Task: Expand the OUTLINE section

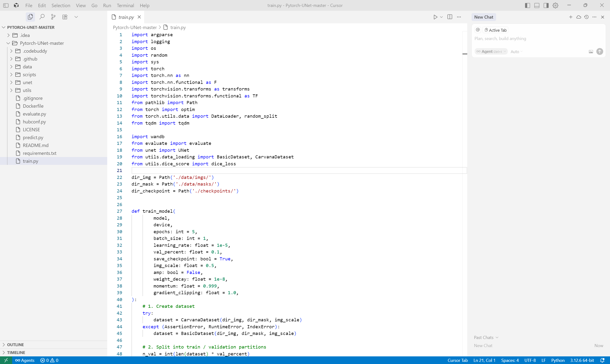Action: (x=15, y=345)
